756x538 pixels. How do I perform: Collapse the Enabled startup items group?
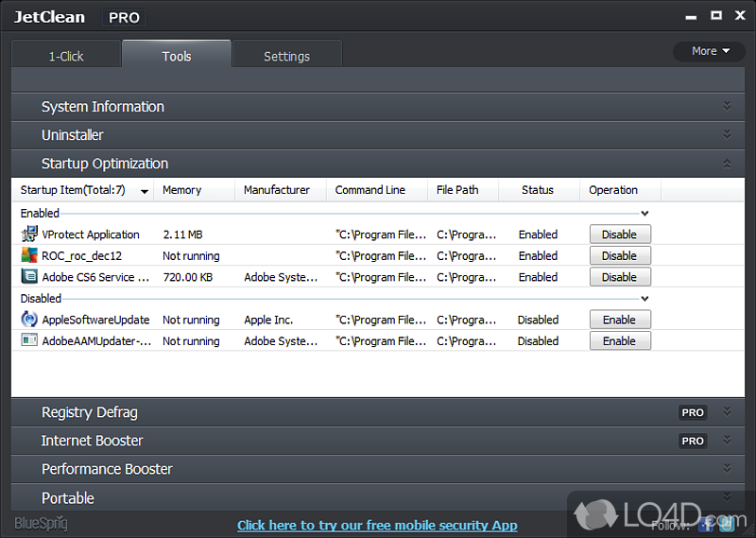coord(644,214)
